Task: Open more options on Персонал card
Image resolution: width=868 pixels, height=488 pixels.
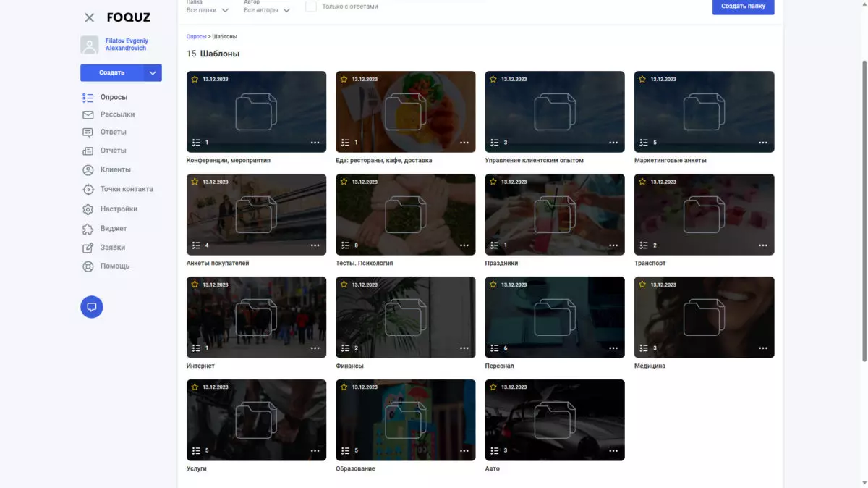Action: (x=613, y=348)
